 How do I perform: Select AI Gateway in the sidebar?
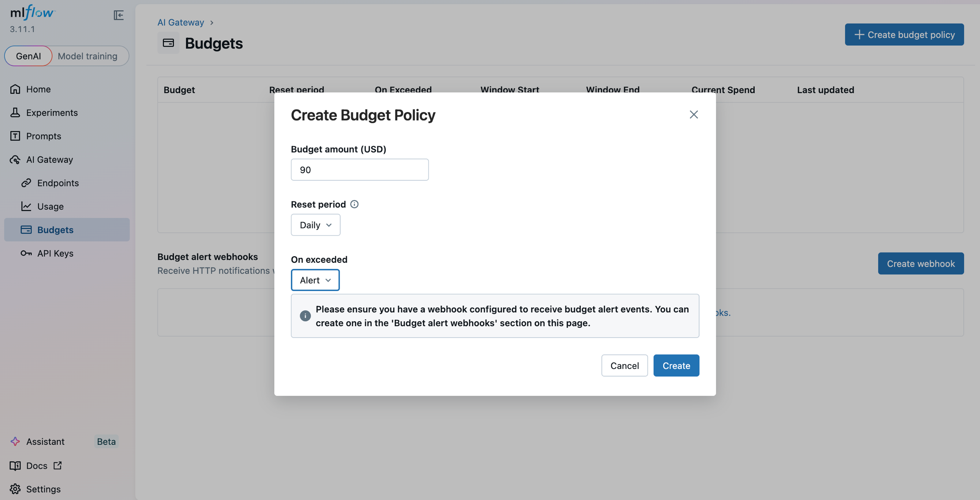click(49, 160)
